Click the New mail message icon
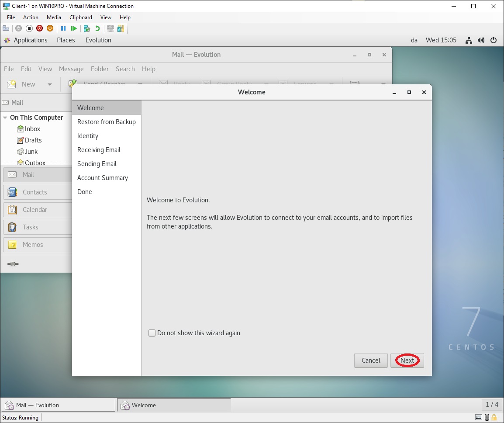Screen dimensions: 504x423 [x=11, y=84]
